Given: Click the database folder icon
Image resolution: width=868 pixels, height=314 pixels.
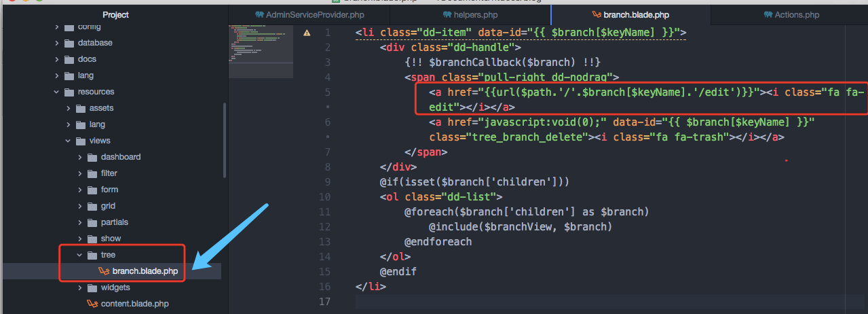Looking at the screenshot, I should 69,43.
